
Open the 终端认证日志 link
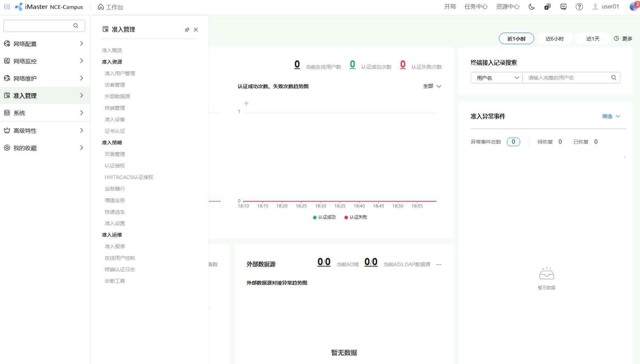click(120, 269)
